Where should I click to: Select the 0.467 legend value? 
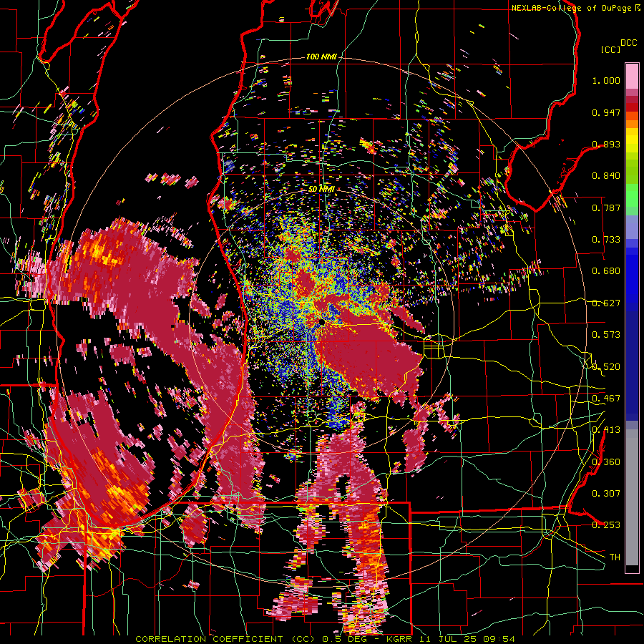point(606,399)
